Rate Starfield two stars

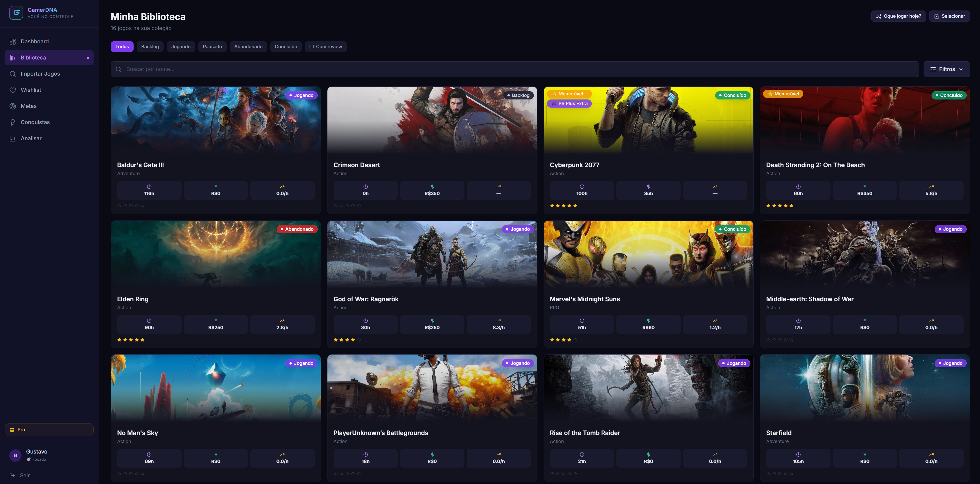(774, 474)
